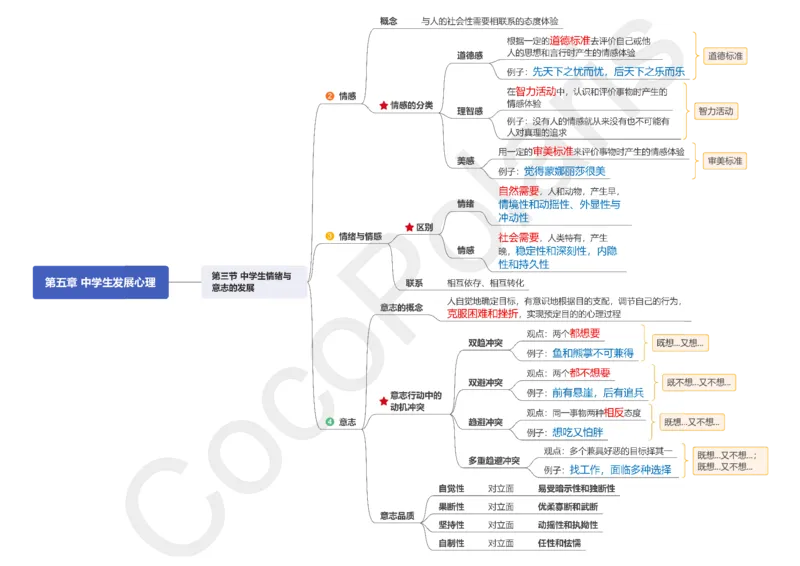Click the text 与人的社会性需要相联系的态度体验
The width and height of the screenshot is (800, 566).
pyautogui.click(x=490, y=21)
